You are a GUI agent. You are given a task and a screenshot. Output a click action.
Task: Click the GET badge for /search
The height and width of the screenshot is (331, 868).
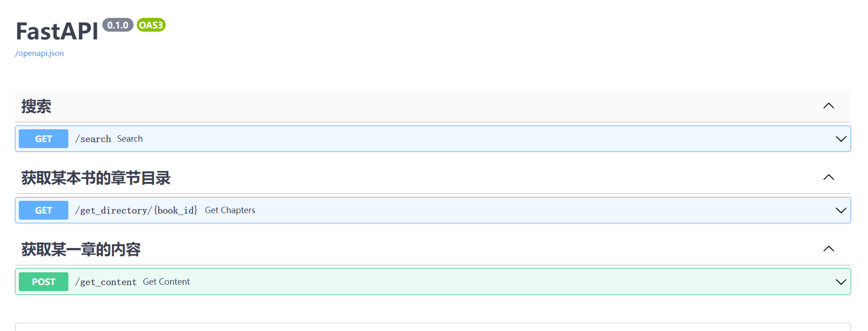(x=44, y=139)
